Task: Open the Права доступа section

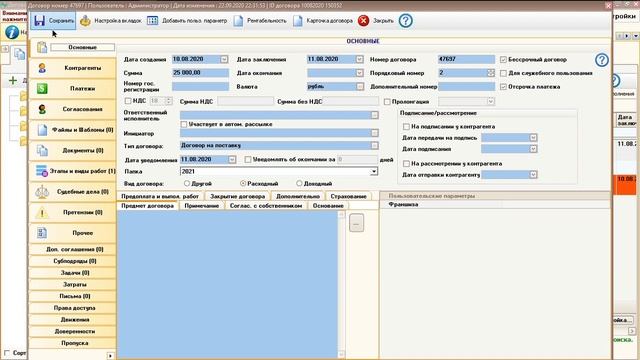Action: coord(74,308)
